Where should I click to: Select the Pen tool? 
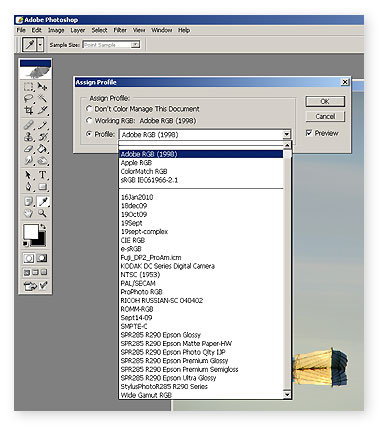point(29,187)
